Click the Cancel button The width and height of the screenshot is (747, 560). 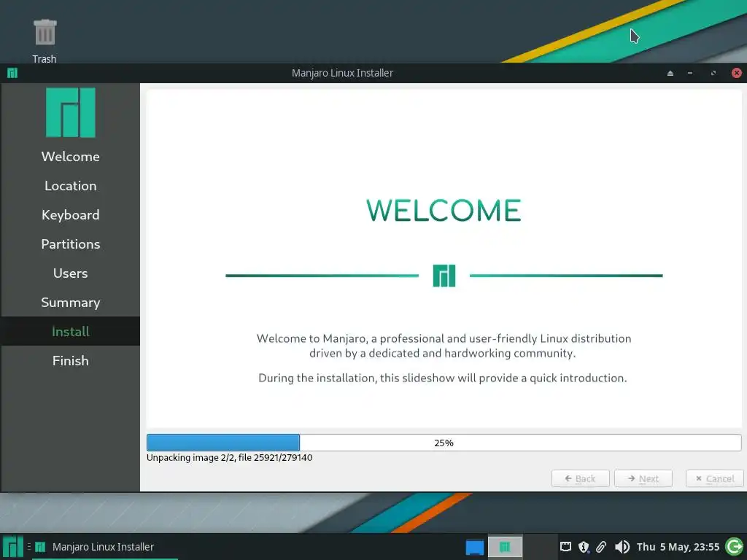tap(715, 478)
